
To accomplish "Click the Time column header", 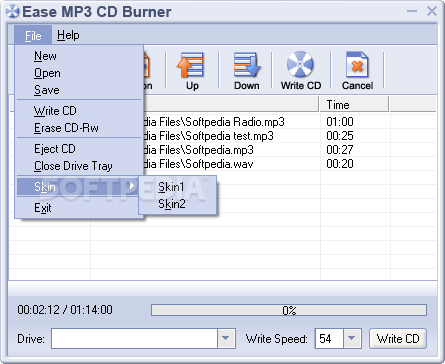I will coord(353,105).
